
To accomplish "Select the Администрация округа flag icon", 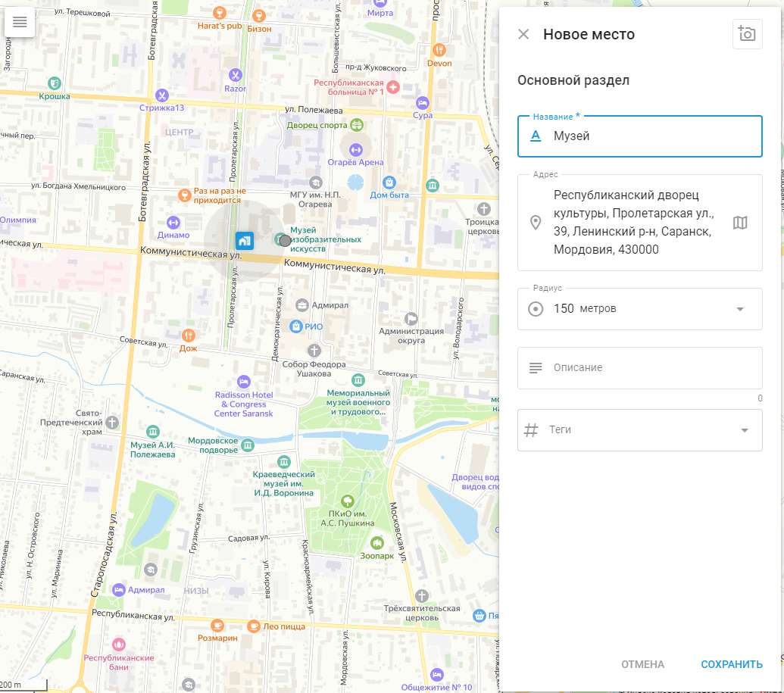I will pyautogui.click(x=411, y=319).
